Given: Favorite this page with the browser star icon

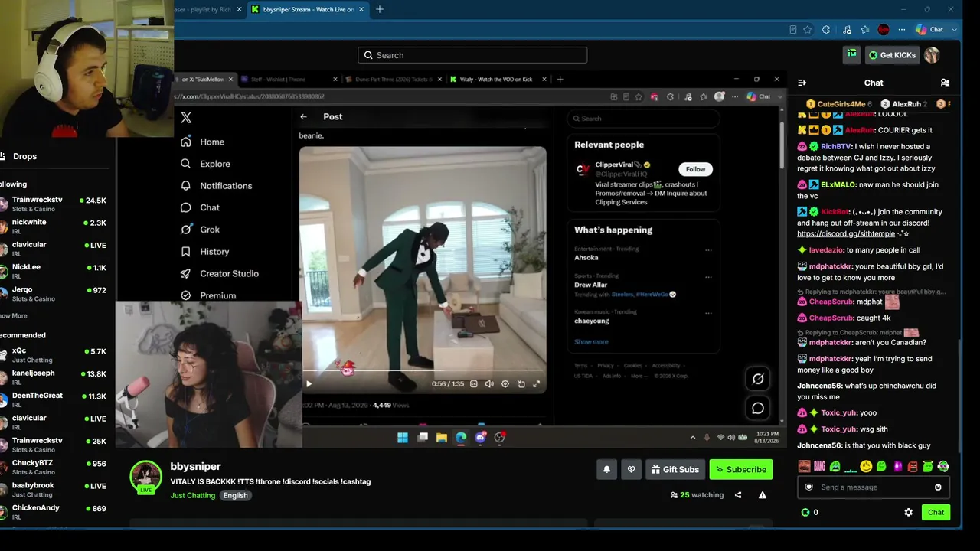Looking at the screenshot, I should [807, 30].
